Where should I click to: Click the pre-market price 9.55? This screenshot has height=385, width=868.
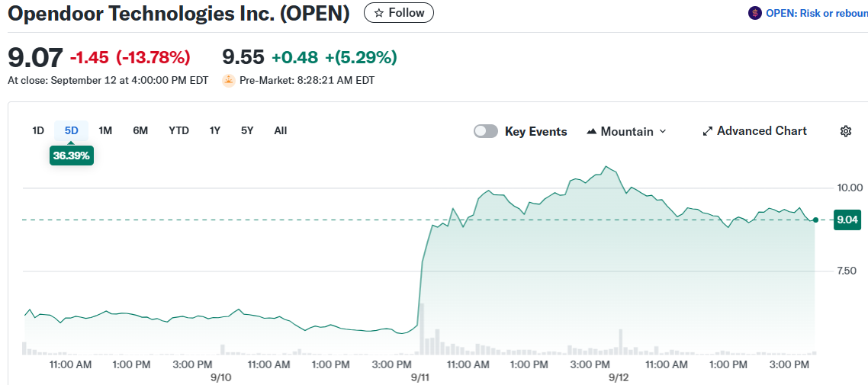[x=243, y=57]
